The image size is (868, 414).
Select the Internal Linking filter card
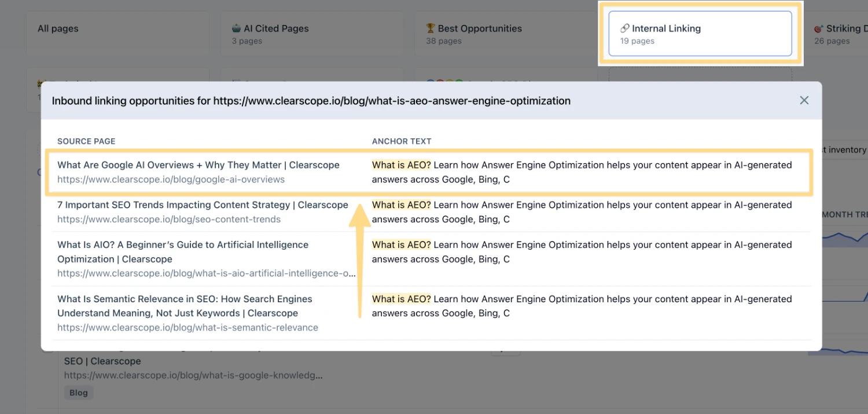click(700, 34)
